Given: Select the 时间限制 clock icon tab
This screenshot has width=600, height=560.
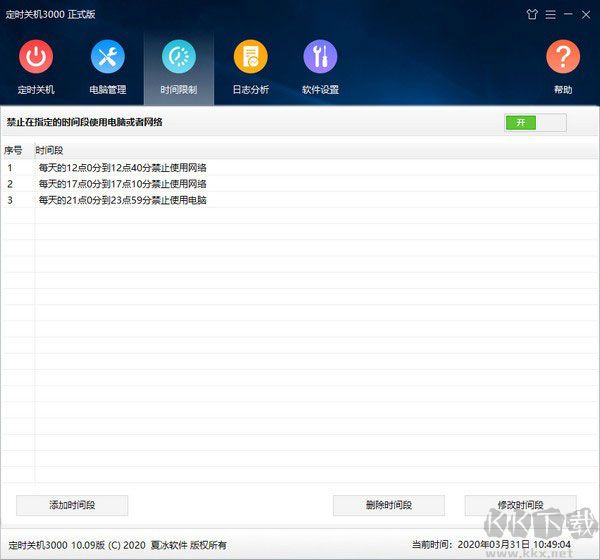Looking at the screenshot, I should tap(179, 57).
